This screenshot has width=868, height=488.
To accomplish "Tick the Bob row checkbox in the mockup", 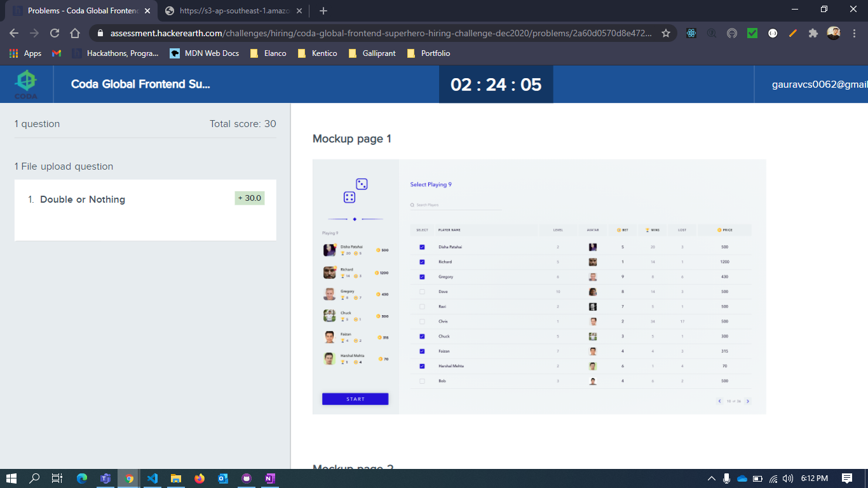I will click(x=422, y=381).
